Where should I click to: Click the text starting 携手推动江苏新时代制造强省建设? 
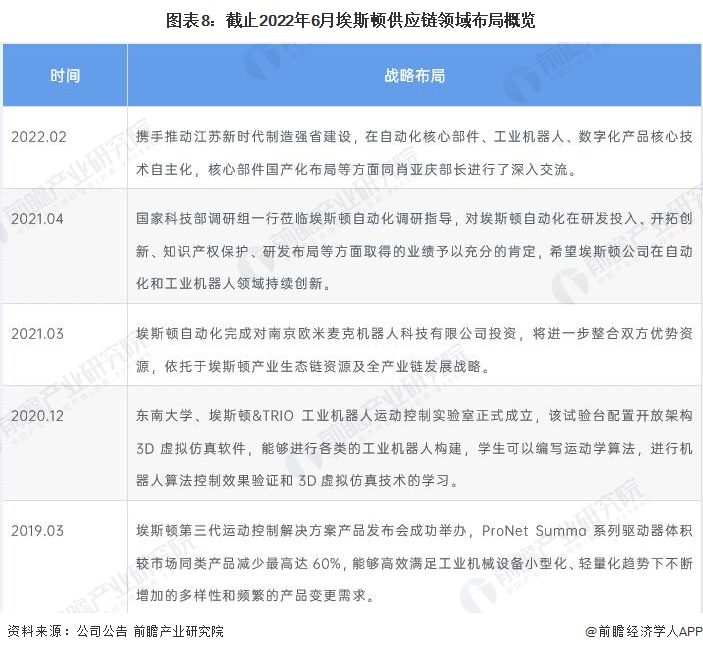[414, 153]
